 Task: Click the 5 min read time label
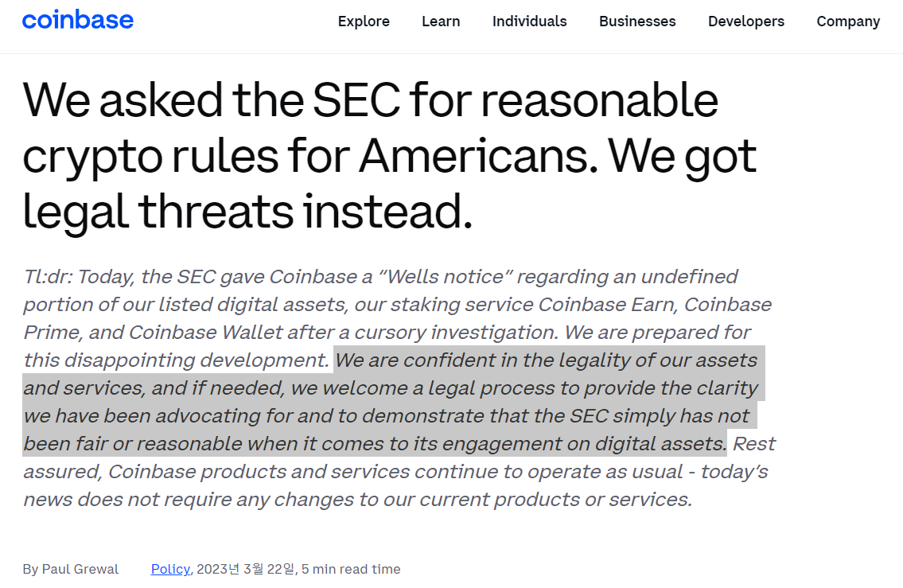[351, 569]
